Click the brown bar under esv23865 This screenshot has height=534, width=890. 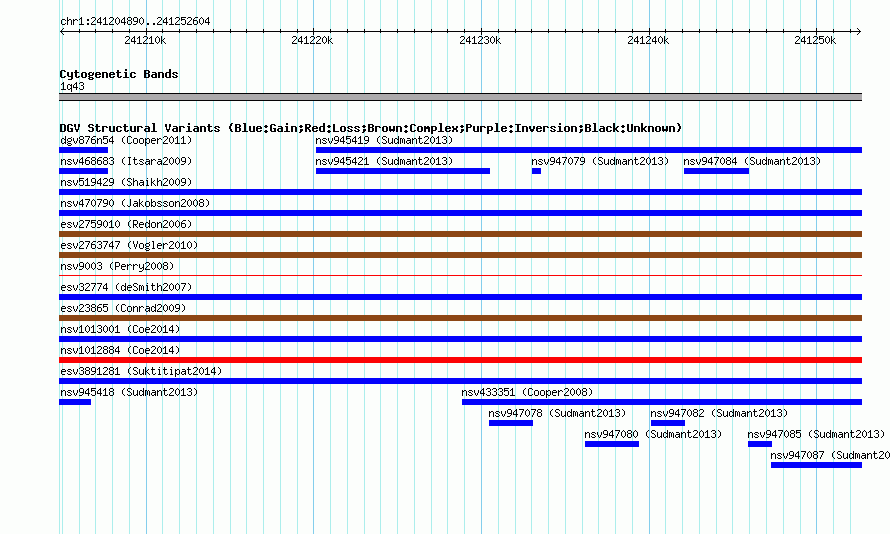tap(460, 318)
